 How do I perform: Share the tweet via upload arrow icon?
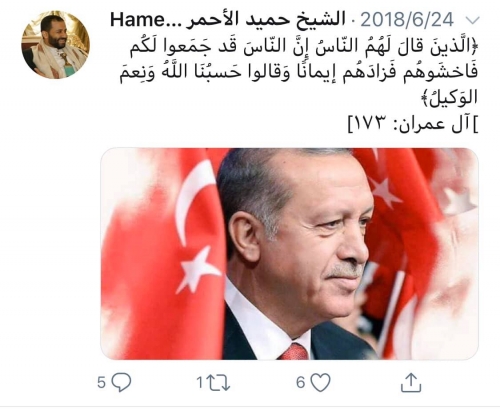411,383
